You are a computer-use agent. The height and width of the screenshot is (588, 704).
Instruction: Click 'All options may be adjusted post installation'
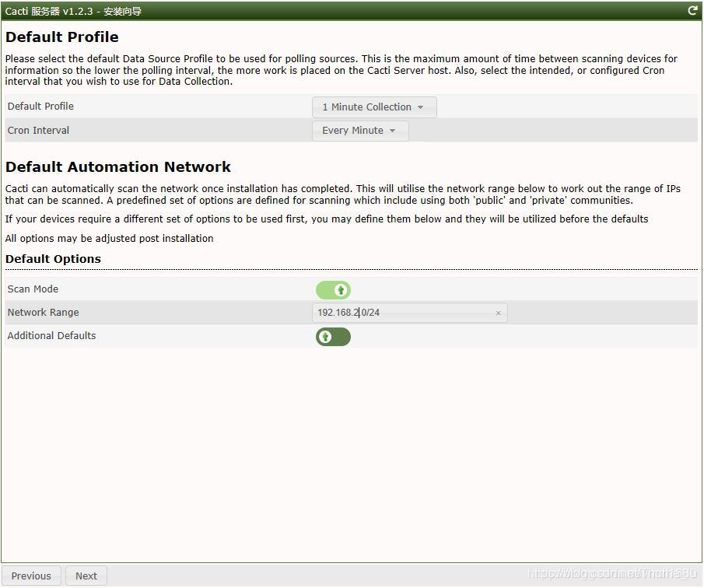(109, 238)
